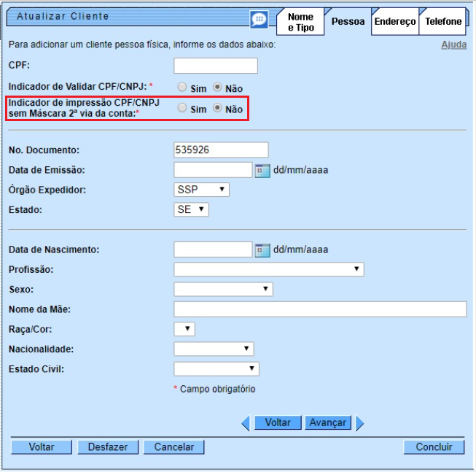Focus the Nome da Mãe input field
Screen dimensions: 476x472
pyautogui.click(x=320, y=309)
